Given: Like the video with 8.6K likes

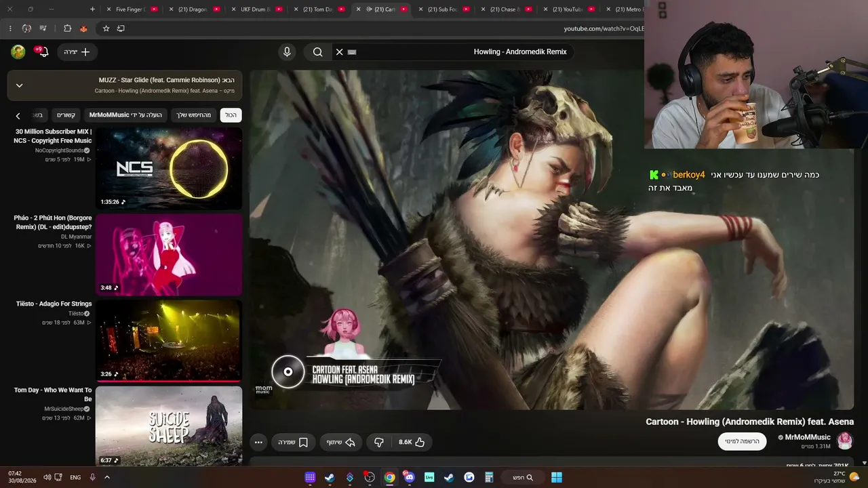Looking at the screenshot, I should pos(412,442).
